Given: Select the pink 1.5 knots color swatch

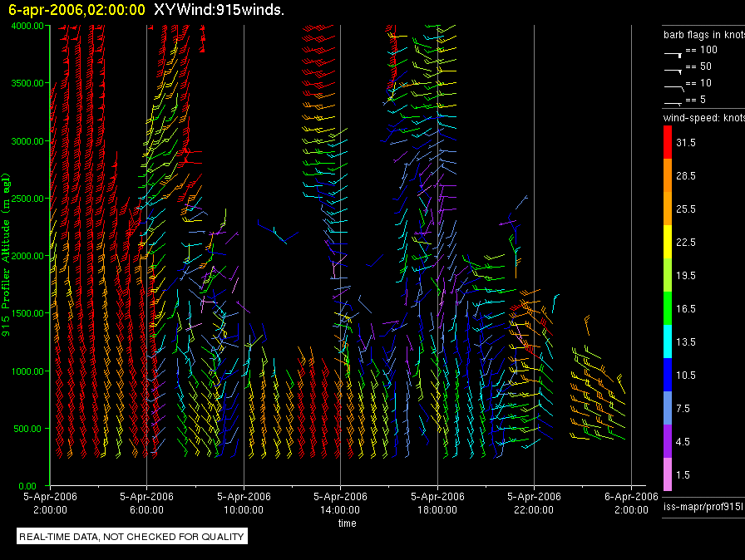Looking at the screenshot, I should coord(668,474).
